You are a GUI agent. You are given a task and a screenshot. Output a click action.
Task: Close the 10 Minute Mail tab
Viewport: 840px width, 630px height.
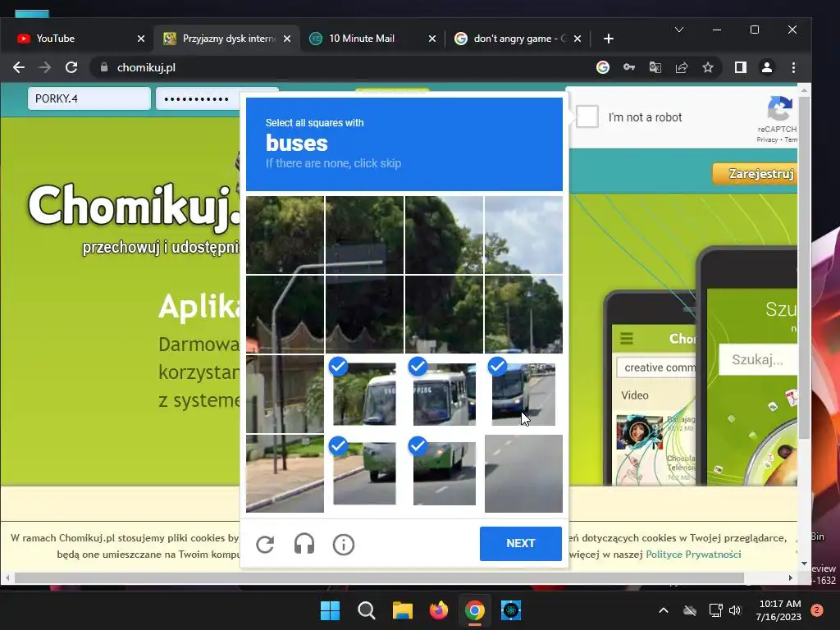coord(432,39)
